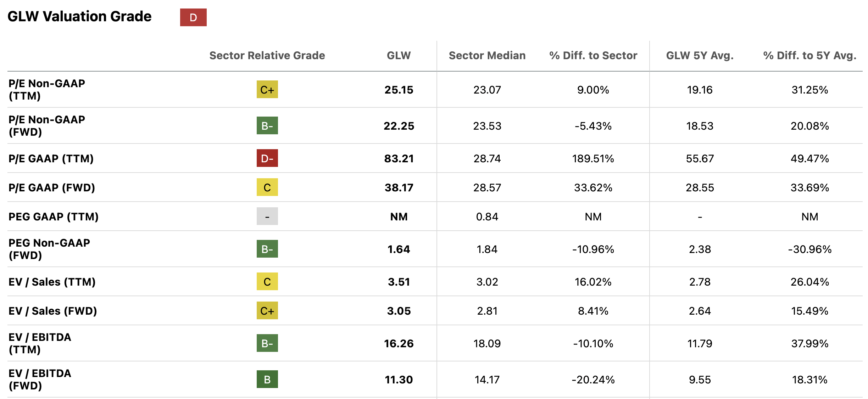The image size is (868, 399).
Task: Select the PEG GAAP (TTM) row label
Action: (x=54, y=217)
